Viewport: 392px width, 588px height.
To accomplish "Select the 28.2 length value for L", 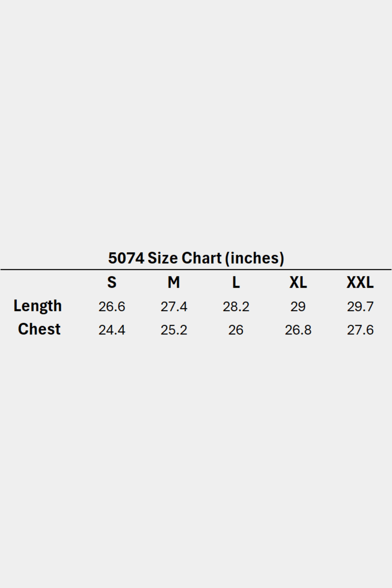I will click(x=236, y=306).
